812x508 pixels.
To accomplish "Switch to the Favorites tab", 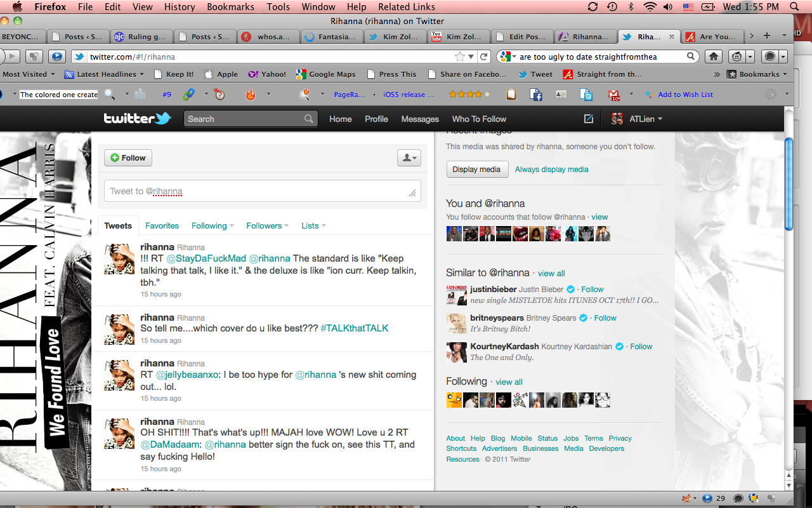I will (162, 225).
